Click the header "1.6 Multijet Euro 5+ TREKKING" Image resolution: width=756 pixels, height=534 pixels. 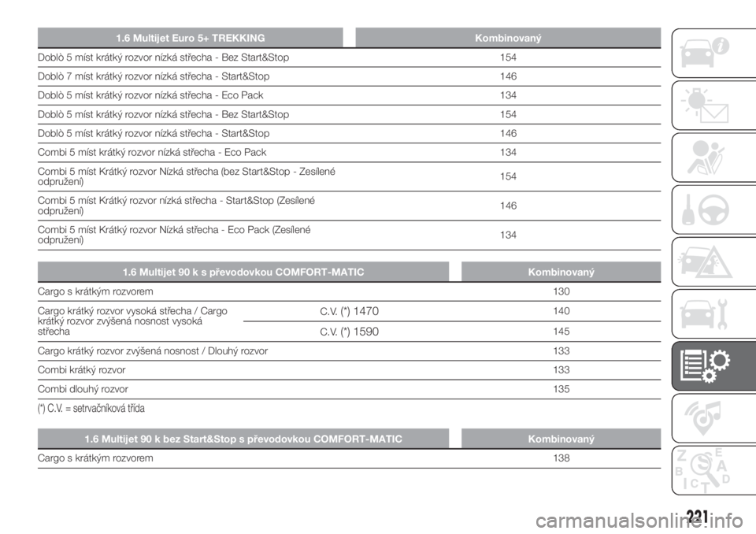point(191,38)
